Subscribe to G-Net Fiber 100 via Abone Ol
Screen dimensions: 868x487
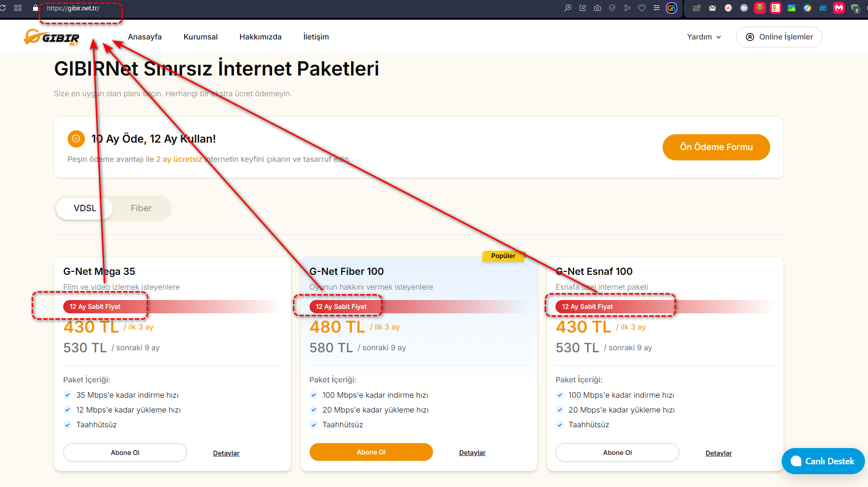371,452
